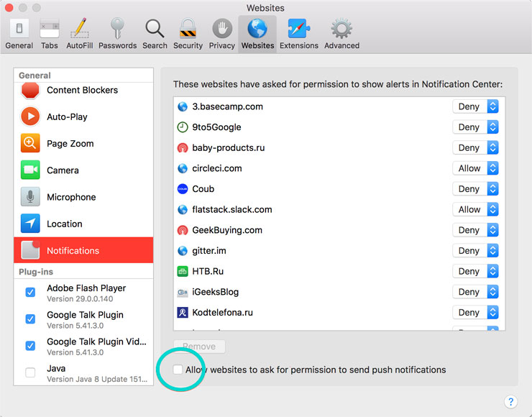Open the Help question mark button
This screenshot has width=532, height=417.
[510, 402]
